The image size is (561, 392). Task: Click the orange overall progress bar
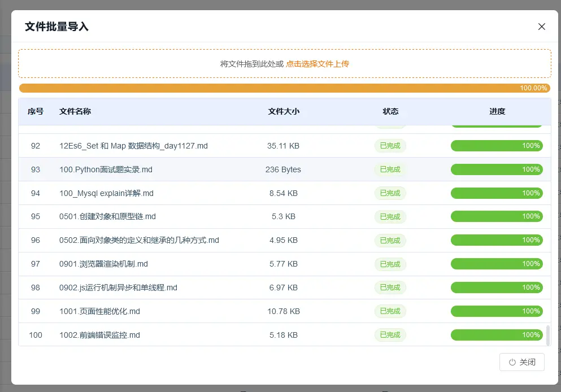tap(270, 88)
